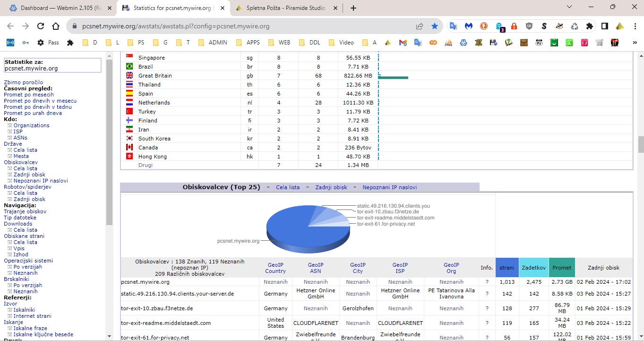Screen dimensions: 644x341
Task: Click the blue strani column header
Action: pyautogui.click(x=507, y=268)
